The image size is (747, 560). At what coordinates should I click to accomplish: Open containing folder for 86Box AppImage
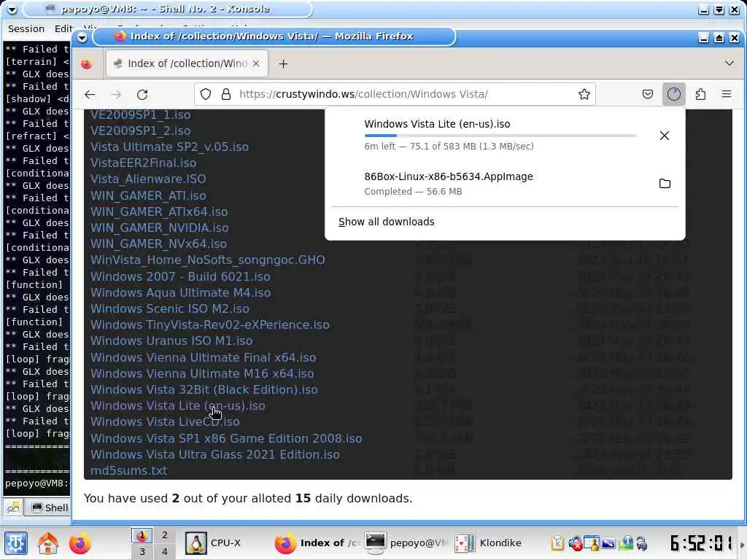click(665, 184)
